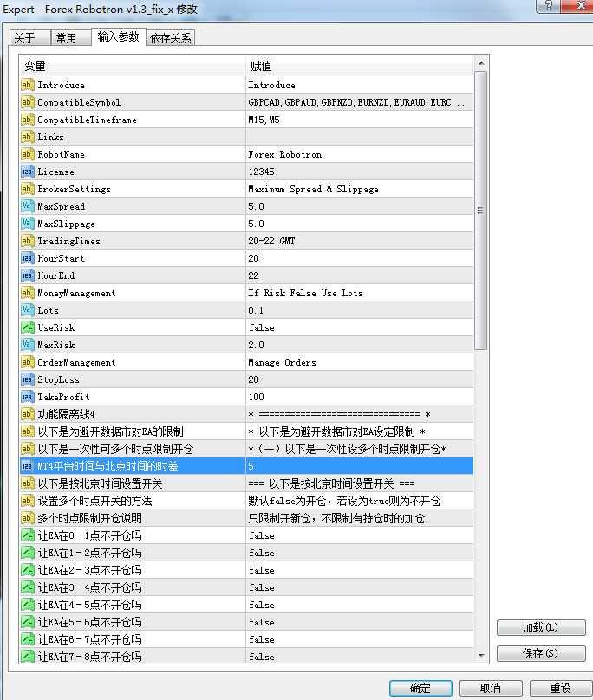The width and height of the screenshot is (593, 700).
Task: Select the 以下是按北京时间设置开关 variable row
Action: pos(247,483)
